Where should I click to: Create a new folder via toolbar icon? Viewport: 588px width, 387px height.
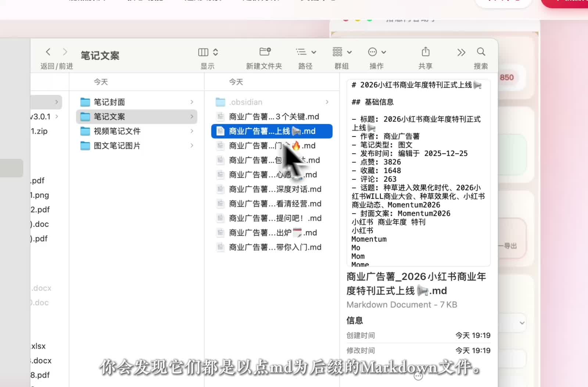click(265, 51)
